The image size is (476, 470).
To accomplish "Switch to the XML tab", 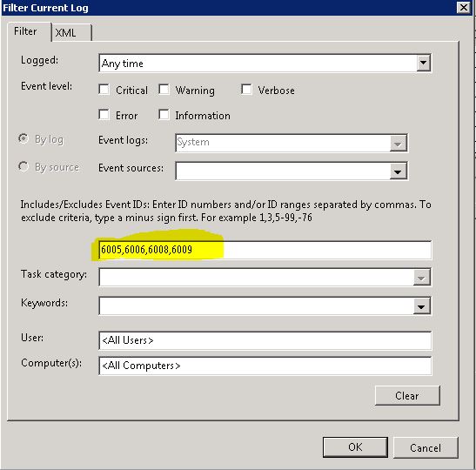I will [71, 32].
